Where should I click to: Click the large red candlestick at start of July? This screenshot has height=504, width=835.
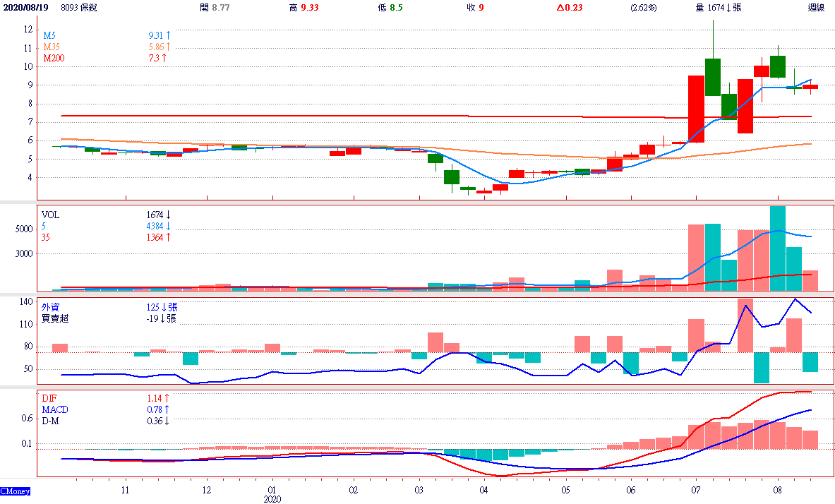(x=696, y=109)
